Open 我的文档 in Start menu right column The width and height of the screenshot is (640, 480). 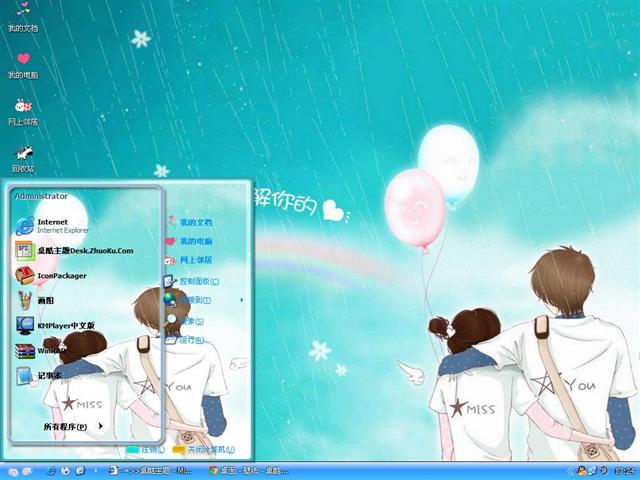tap(189, 222)
